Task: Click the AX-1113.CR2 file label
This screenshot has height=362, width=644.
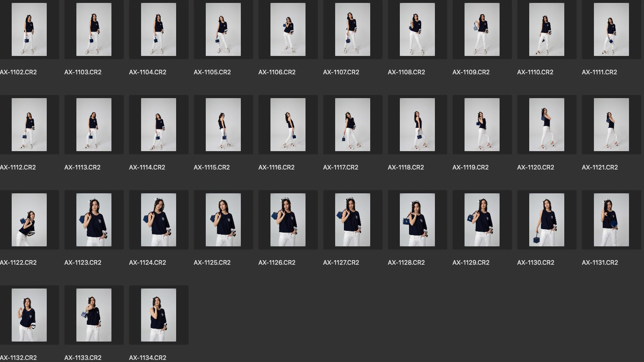Action: pos(83,167)
